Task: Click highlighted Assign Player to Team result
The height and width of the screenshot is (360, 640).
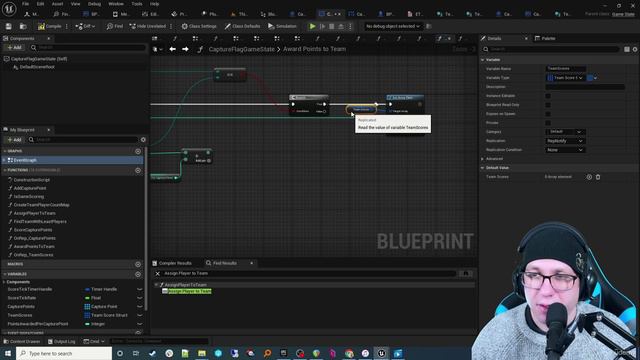Action: 190,291
